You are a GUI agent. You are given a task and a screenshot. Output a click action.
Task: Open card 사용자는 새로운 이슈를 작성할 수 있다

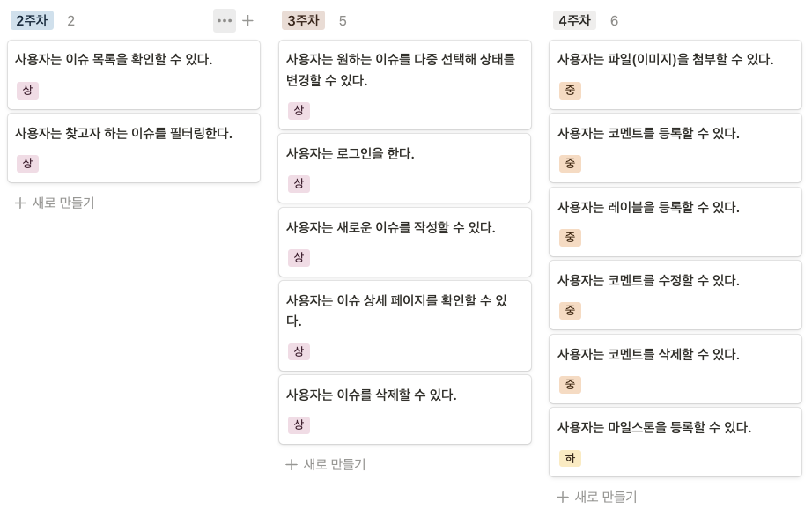pos(404,242)
